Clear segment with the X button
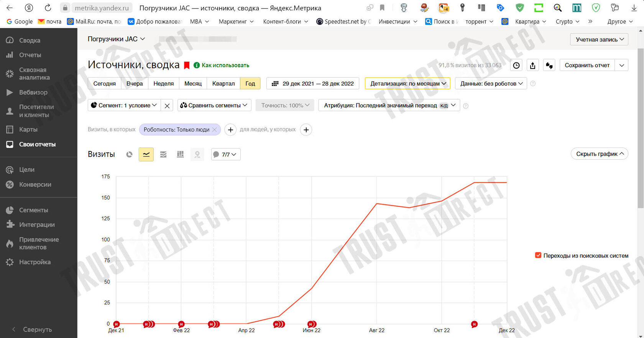The width and height of the screenshot is (644, 338). coord(167,105)
